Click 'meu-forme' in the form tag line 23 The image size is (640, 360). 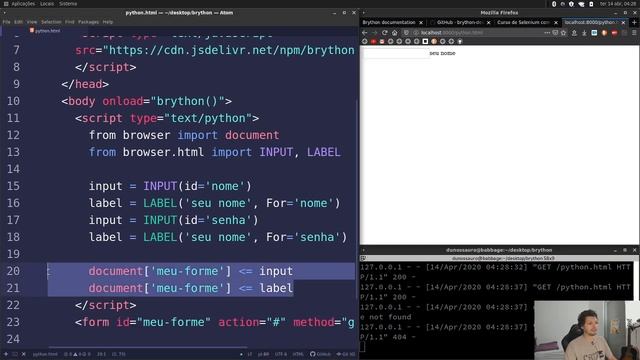click(x=174, y=322)
